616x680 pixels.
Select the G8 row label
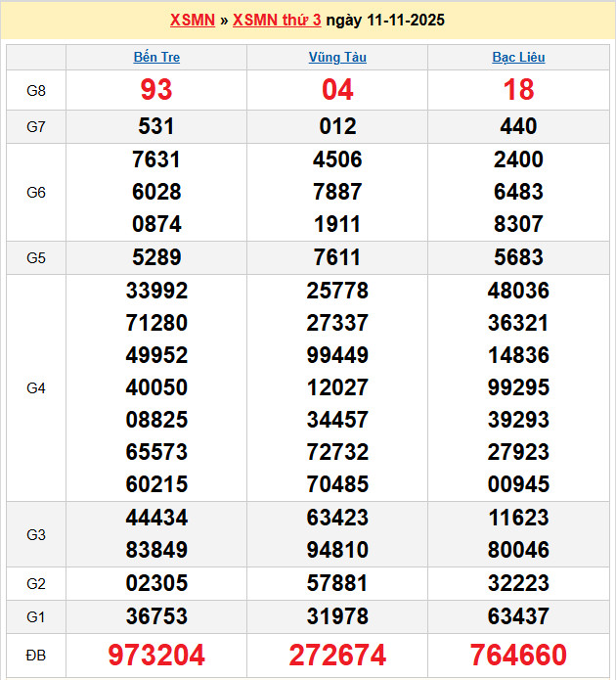pos(36,90)
